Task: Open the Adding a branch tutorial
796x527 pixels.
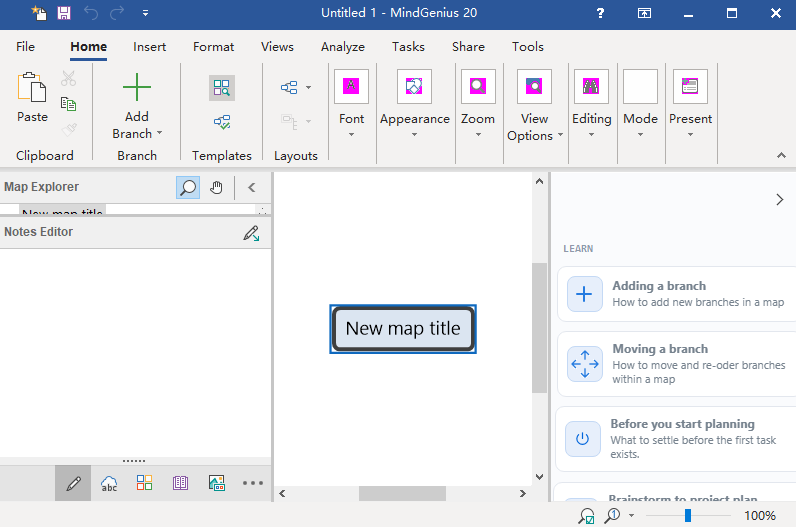Action: click(x=677, y=294)
